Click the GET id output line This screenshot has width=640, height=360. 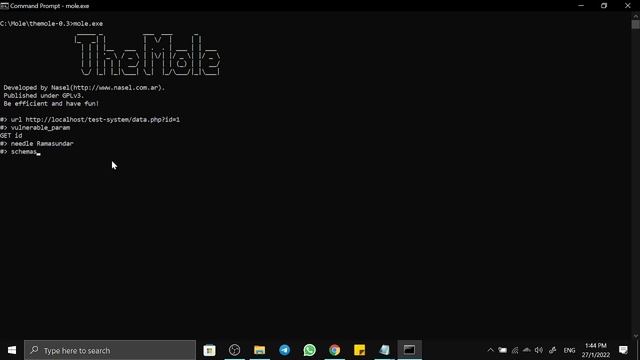point(11,136)
